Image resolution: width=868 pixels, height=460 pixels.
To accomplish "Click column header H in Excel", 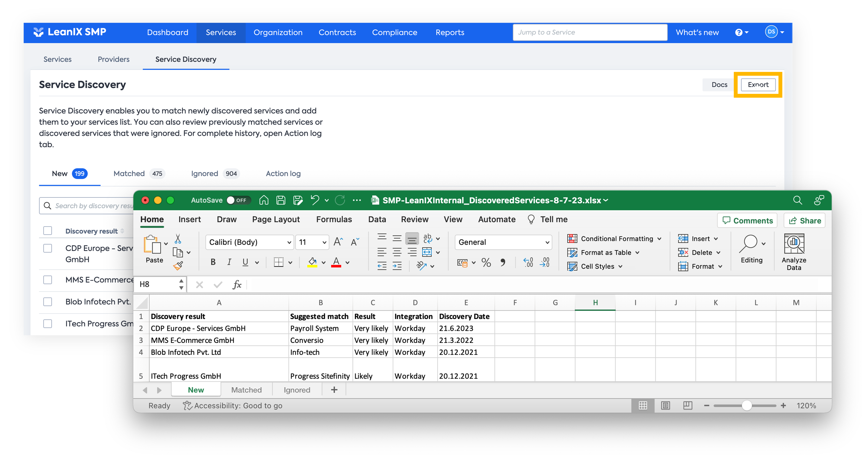I will click(595, 303).
